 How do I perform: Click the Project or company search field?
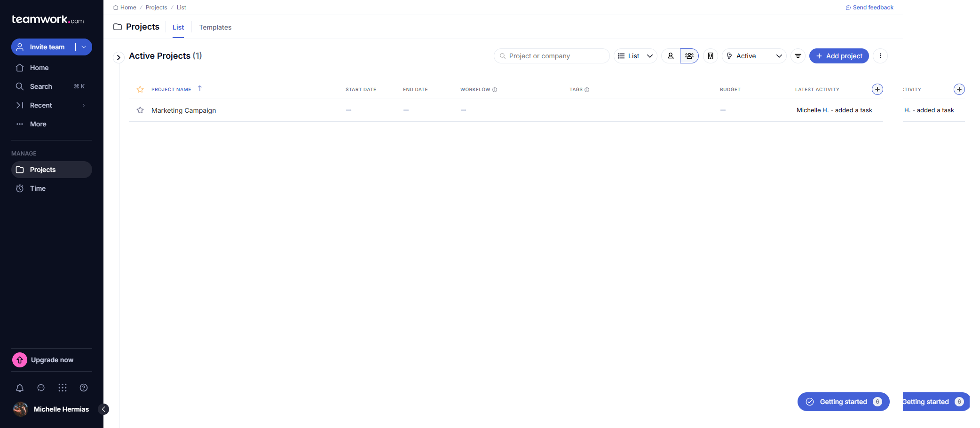tap(552, 56)
